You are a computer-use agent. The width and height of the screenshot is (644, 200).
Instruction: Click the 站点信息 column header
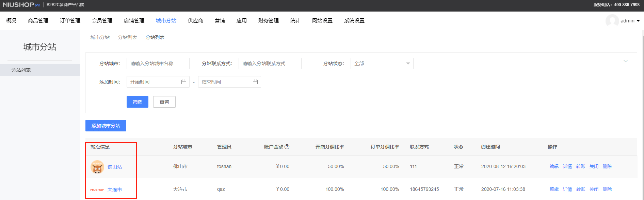click(100, 147)
